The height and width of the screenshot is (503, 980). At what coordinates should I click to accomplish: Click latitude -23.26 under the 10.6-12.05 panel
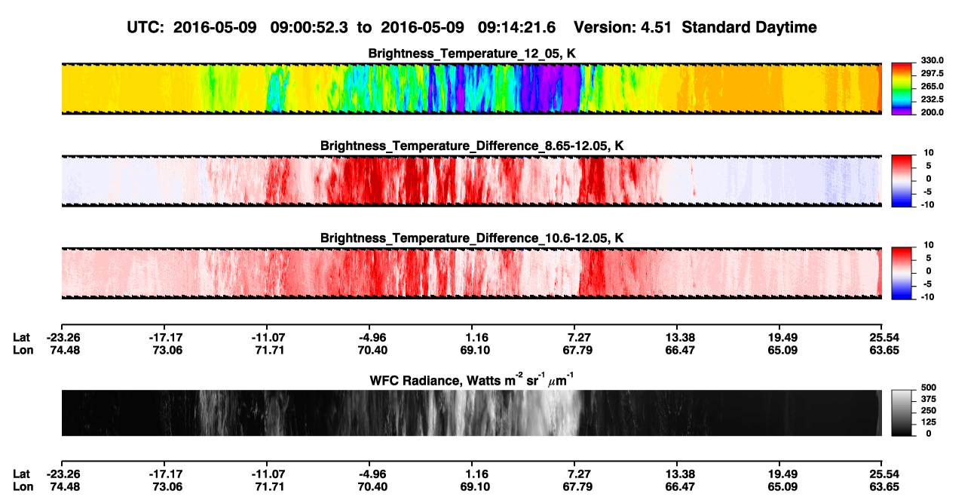tap(63, 337)
